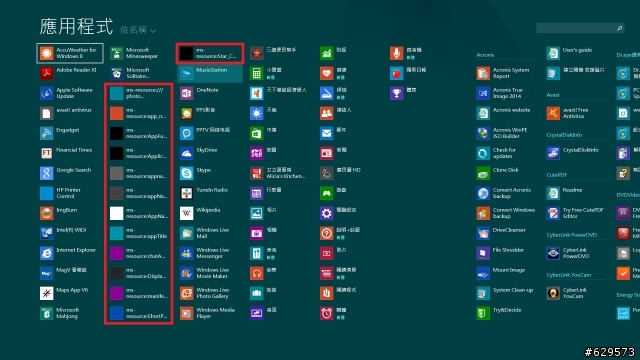This screenshot has height=360, width=640.
Task: Click the search magnifier icon
Action: click(x=619, y=28)
